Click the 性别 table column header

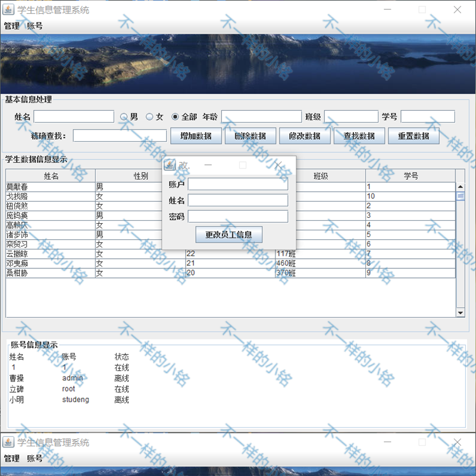140,176
